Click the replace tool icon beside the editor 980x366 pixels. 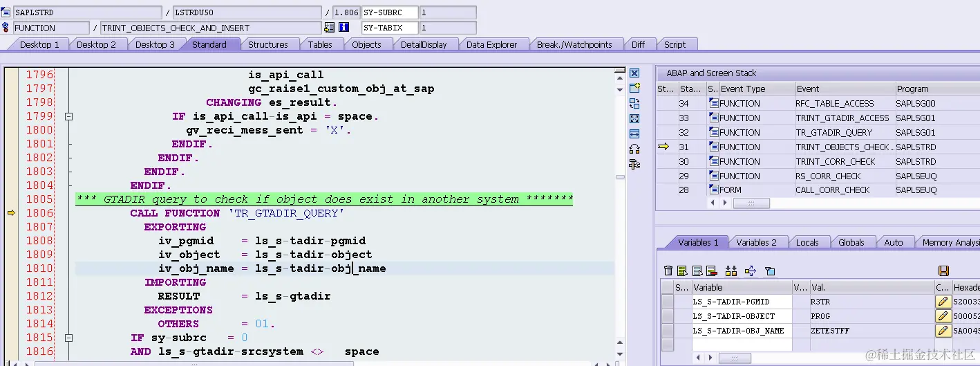(634, 103)
